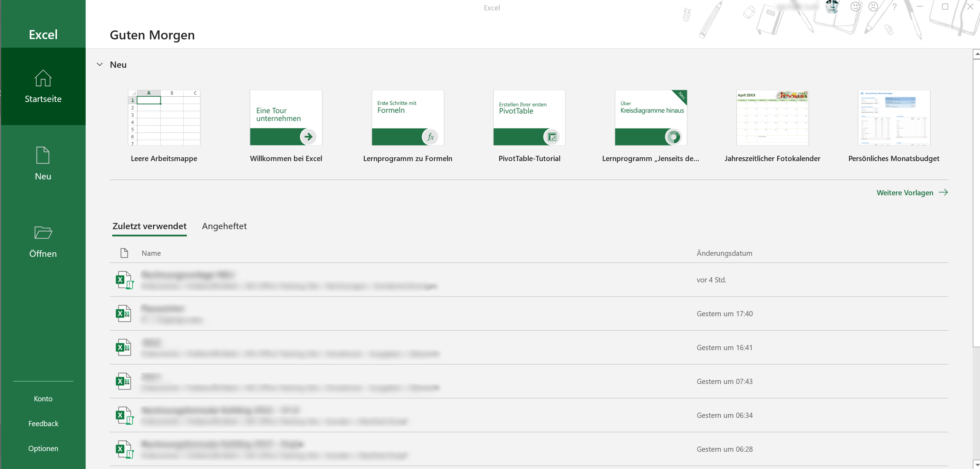
Task: Open Optionen in the sidebar
Action: tap(44, 449)
